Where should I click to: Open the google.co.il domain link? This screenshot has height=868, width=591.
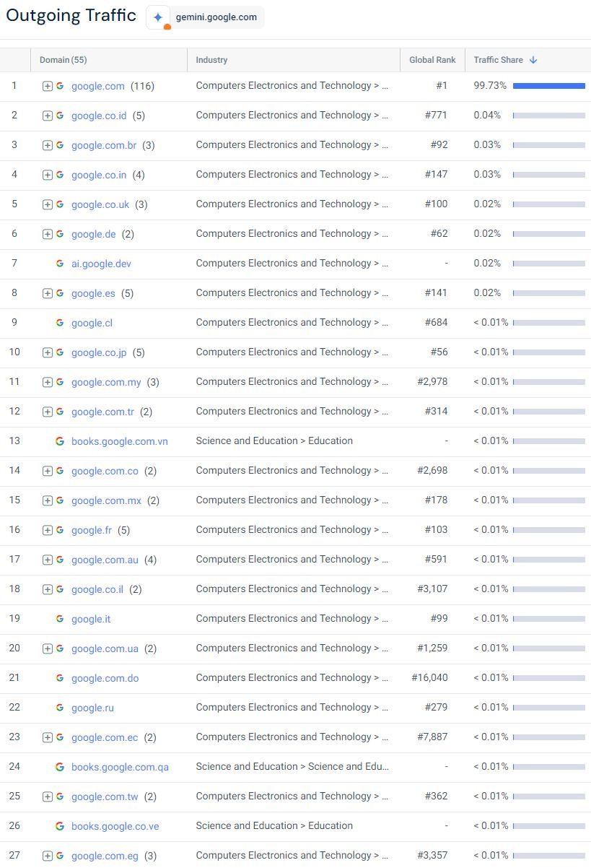point(97,589)
